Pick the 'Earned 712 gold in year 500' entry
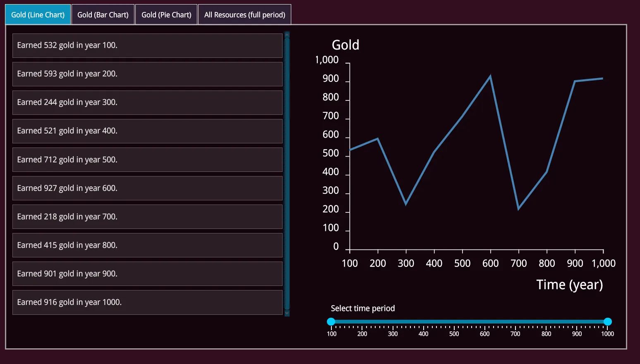Screen dimensions: 640x364 (147, 159)
